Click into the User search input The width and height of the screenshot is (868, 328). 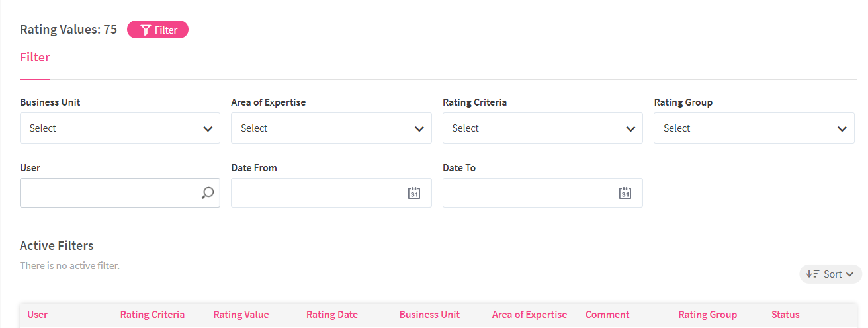pyautogui.click(x=109, y=193)
